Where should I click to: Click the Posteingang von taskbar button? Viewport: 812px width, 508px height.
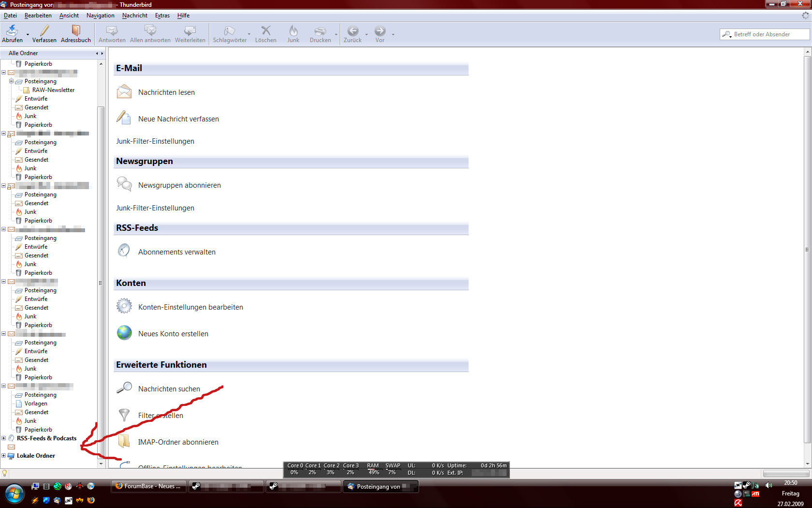click(381, 486)
